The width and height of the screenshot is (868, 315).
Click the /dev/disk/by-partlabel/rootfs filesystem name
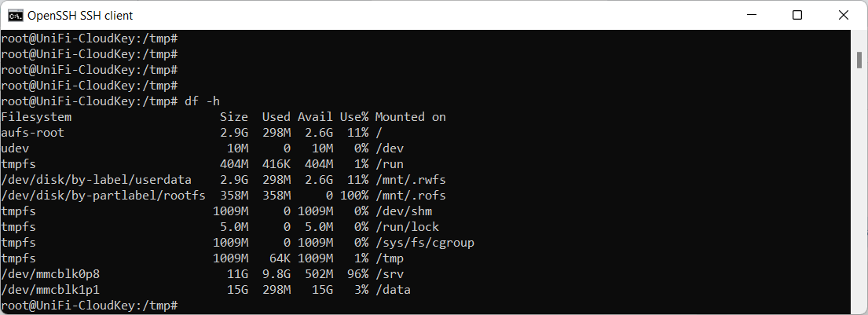104,196
